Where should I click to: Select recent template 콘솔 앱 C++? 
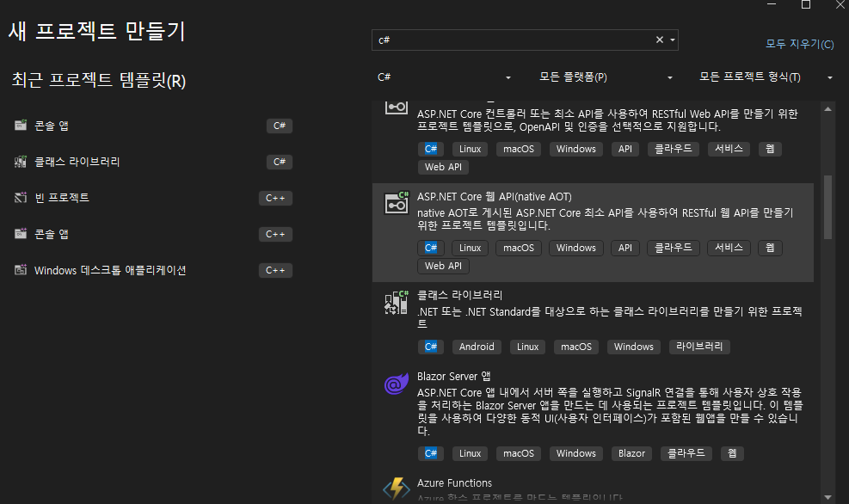(153, 234)
